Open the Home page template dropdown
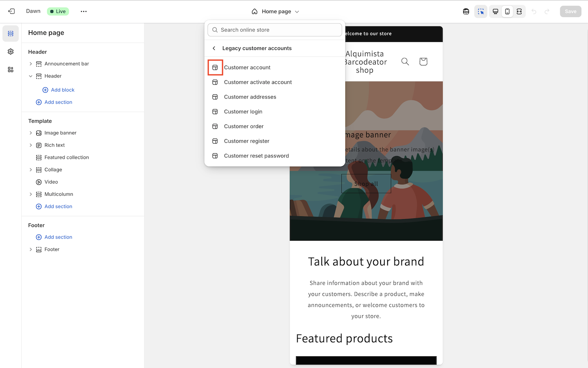Screen dimensions: 588x368 276,11
